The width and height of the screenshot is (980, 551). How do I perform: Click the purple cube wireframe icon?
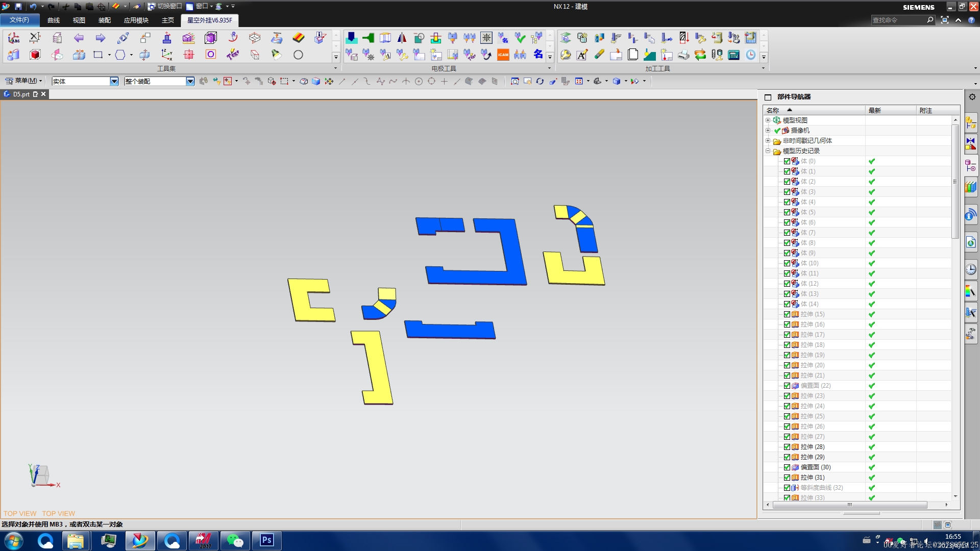[211, 38]
